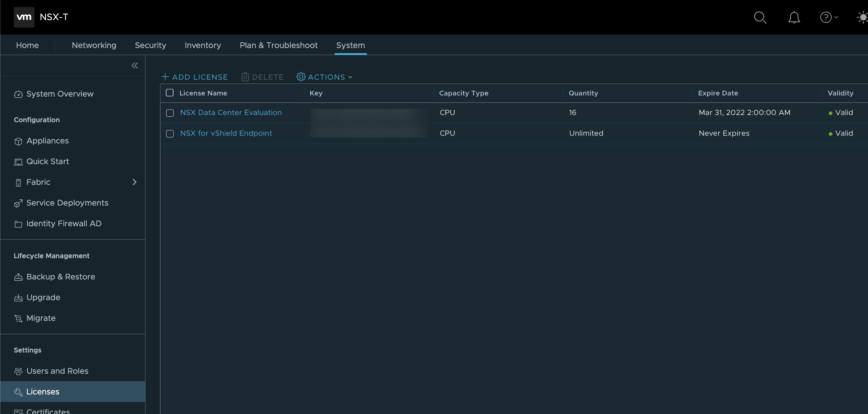Open NSX for vShield Endpoint license link
The width and height of the screenshot is (868, 414).
click(x=226, y=133)
